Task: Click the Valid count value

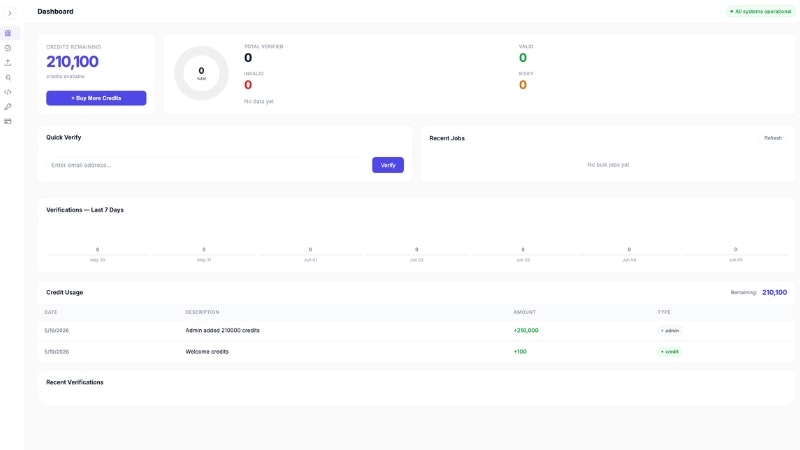Action: tap(523, 58)
